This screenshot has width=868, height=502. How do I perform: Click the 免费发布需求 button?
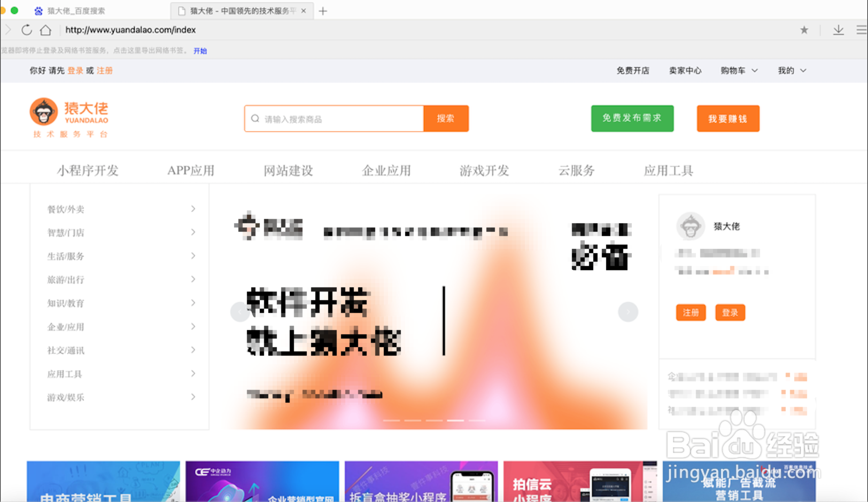tap(632, 119)
